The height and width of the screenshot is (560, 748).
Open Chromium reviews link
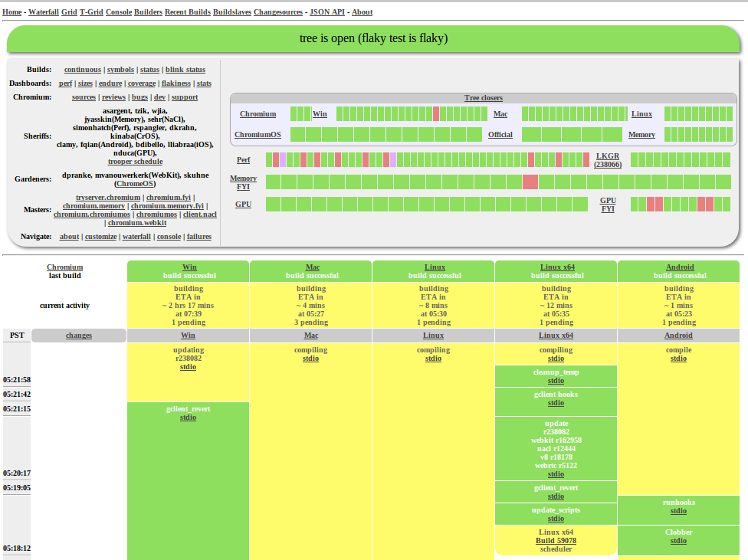click(113, 97)
